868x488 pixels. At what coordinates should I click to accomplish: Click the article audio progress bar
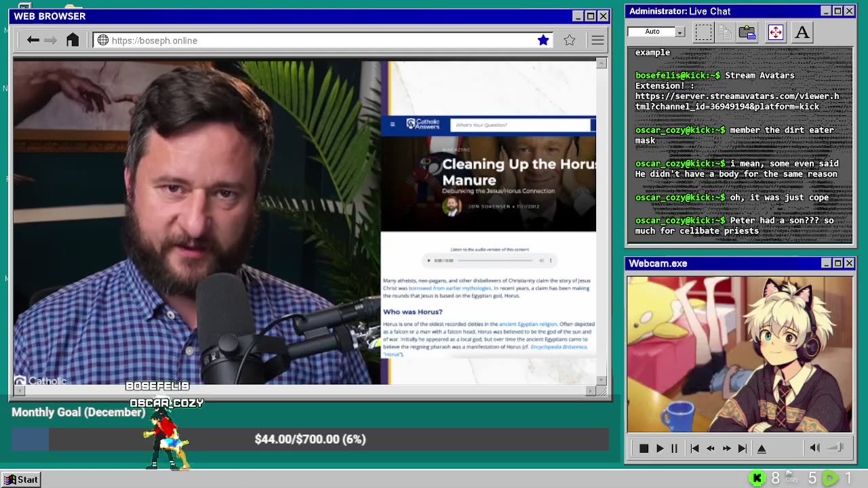pos(496,260)
